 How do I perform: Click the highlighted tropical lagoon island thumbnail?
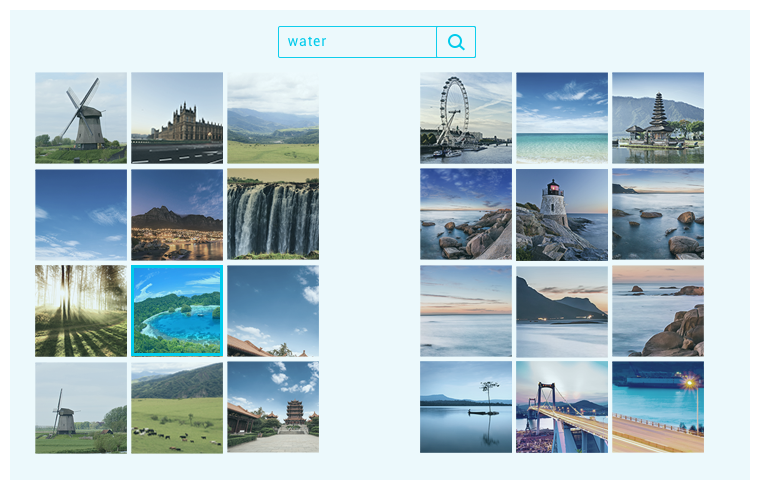pos(177,311)
